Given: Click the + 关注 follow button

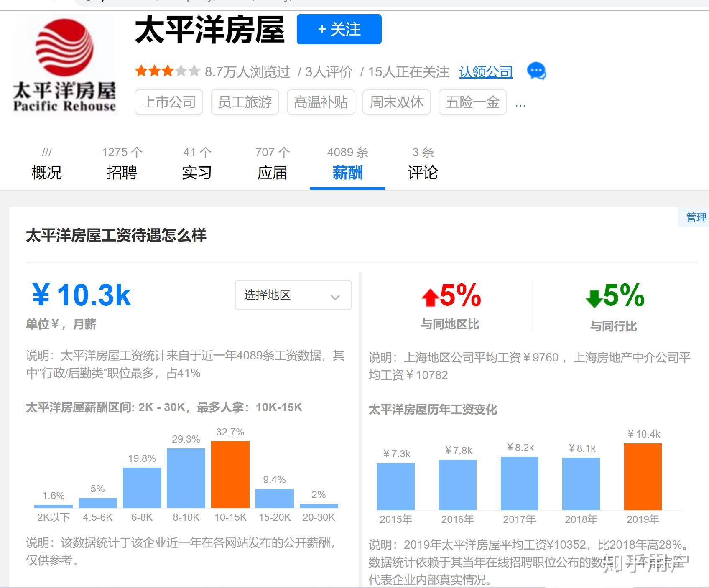Looking at the screenshot, I should coord(339,29).
